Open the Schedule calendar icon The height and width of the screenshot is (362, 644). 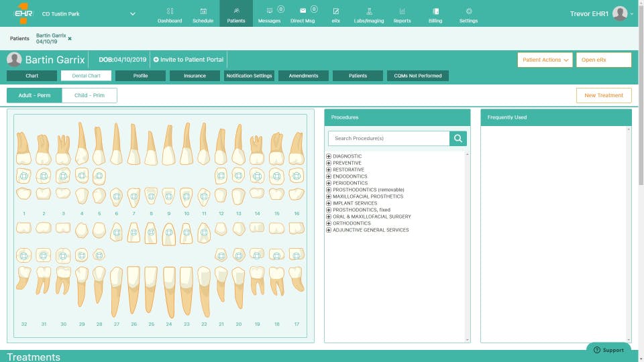[x=203, y=11]
